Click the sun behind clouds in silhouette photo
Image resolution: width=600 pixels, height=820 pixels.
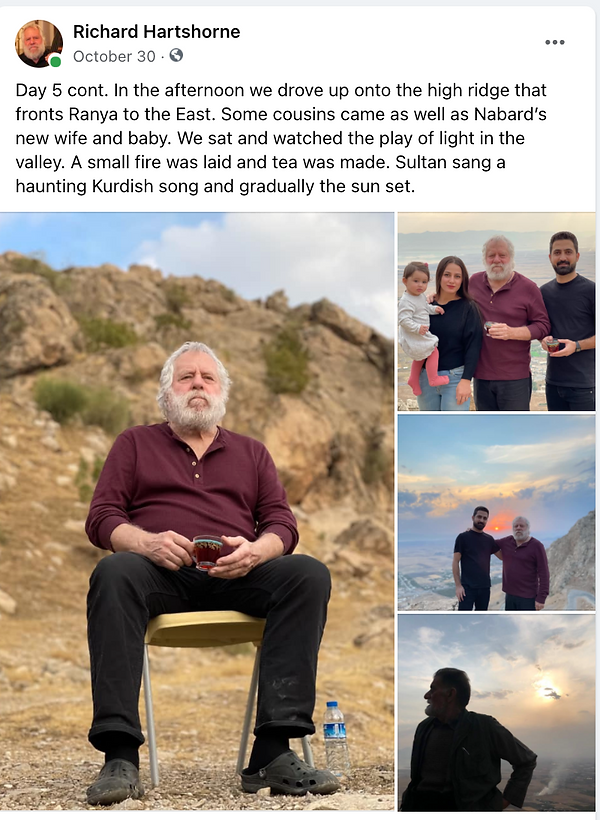point(547,691)
